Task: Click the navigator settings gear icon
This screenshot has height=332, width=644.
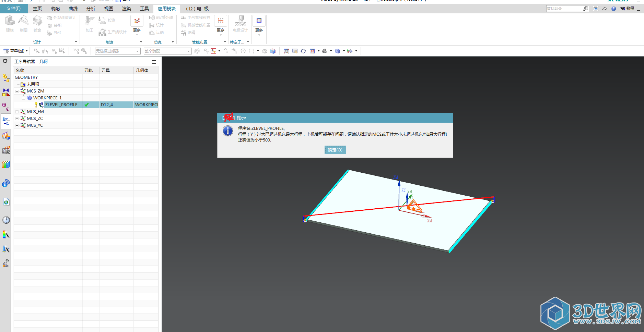Action: point(5,61)
